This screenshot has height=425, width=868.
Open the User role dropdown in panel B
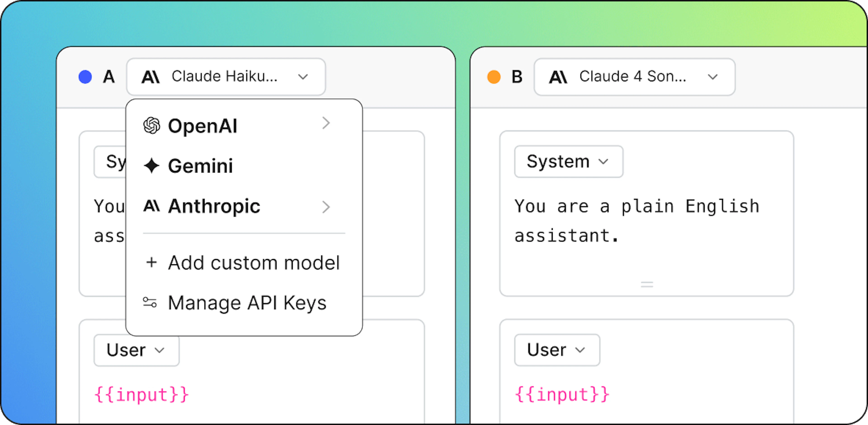click(x=557, y=350)
